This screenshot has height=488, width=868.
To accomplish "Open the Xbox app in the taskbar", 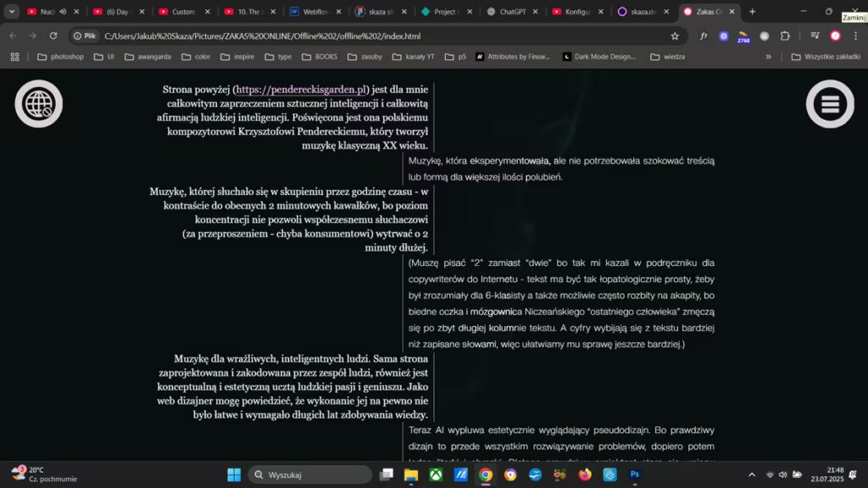I will [x=436, y=474].
